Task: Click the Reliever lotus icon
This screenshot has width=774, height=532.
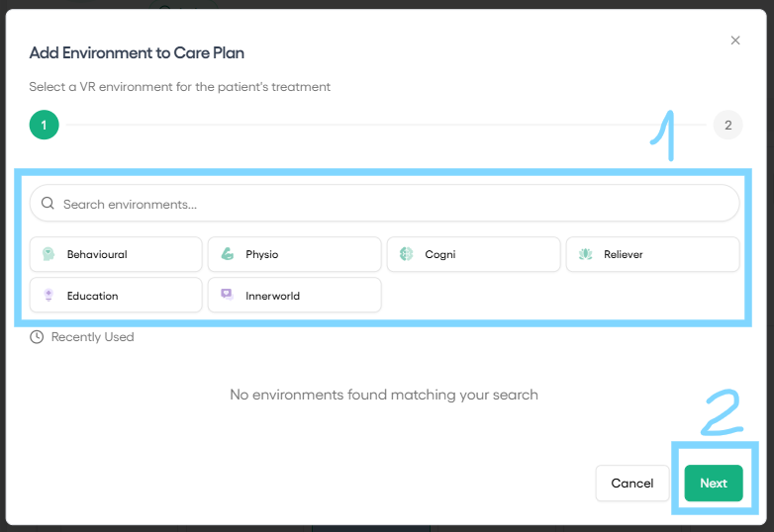Action: pyautogui.click(x=585, y=254)
